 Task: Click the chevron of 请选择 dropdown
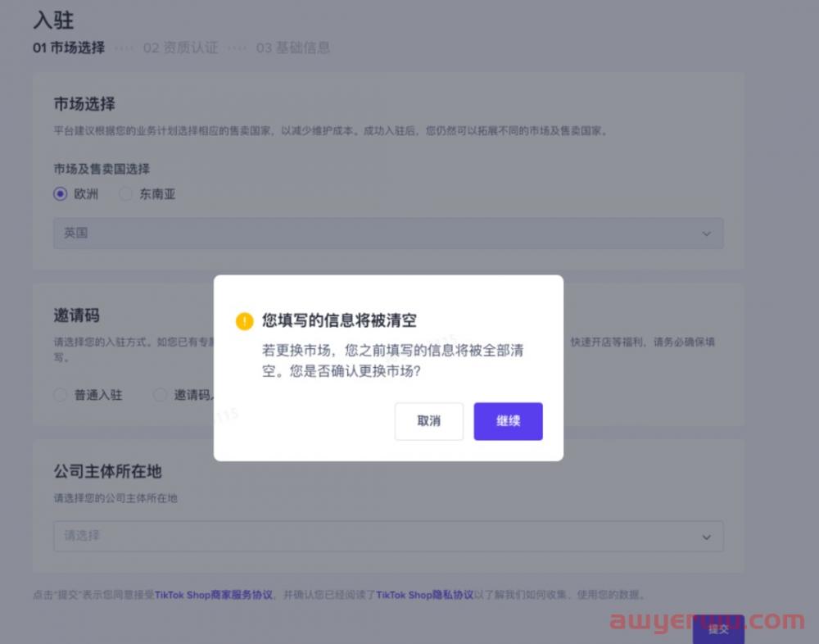706,537
